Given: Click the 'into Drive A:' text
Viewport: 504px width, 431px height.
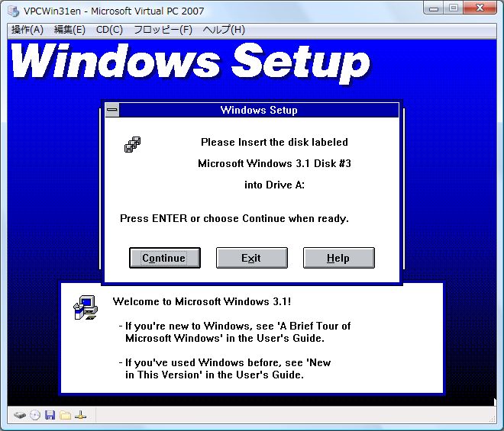Looking at the screenshot, I should pos(274,185).
